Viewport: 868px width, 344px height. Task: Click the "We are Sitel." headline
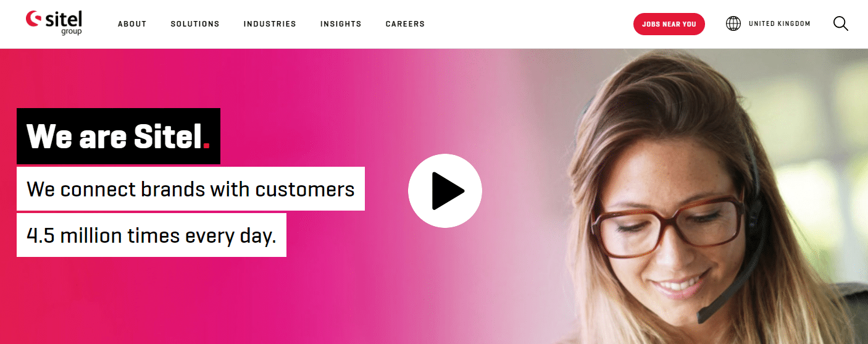(119, 136)
